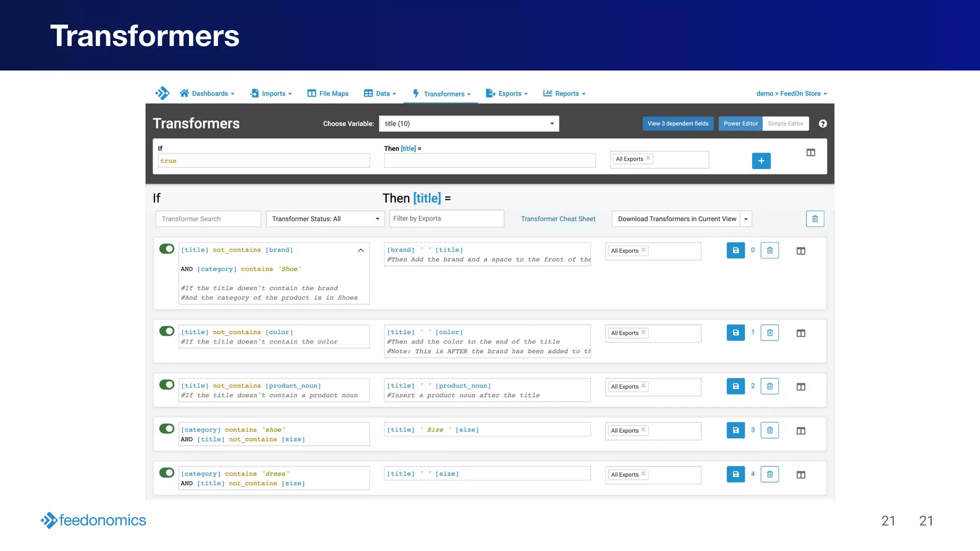
Task: Click the blue plus add transformer button
Action: (x=761, y=161)
